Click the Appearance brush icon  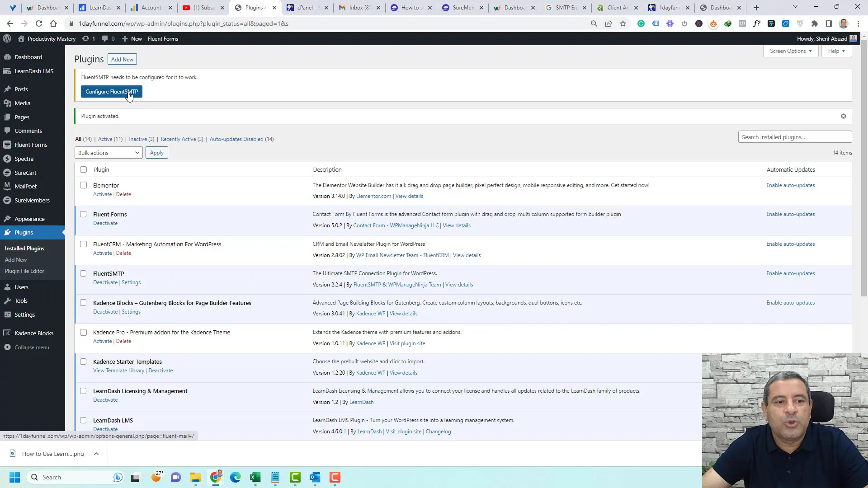coord(7,219)
